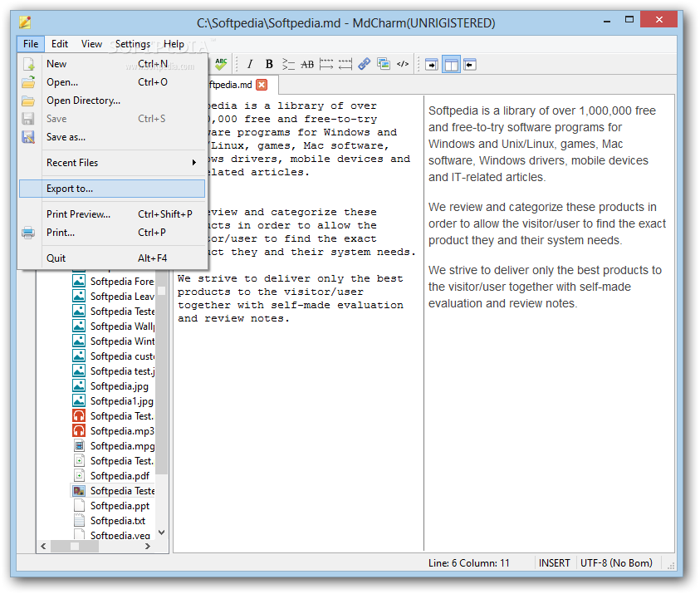700x594 pixels.
Task: Select Softpedia.jpg in the file tree
Action: [120, 386]
